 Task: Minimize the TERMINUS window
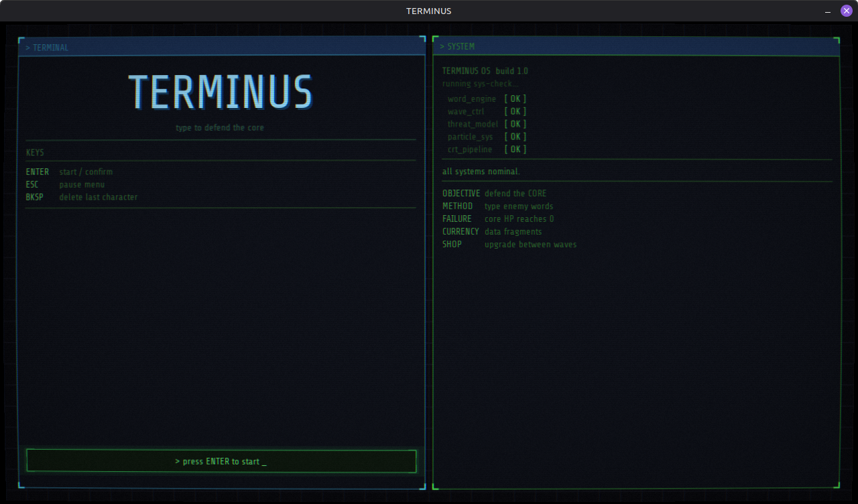[828, 11]
